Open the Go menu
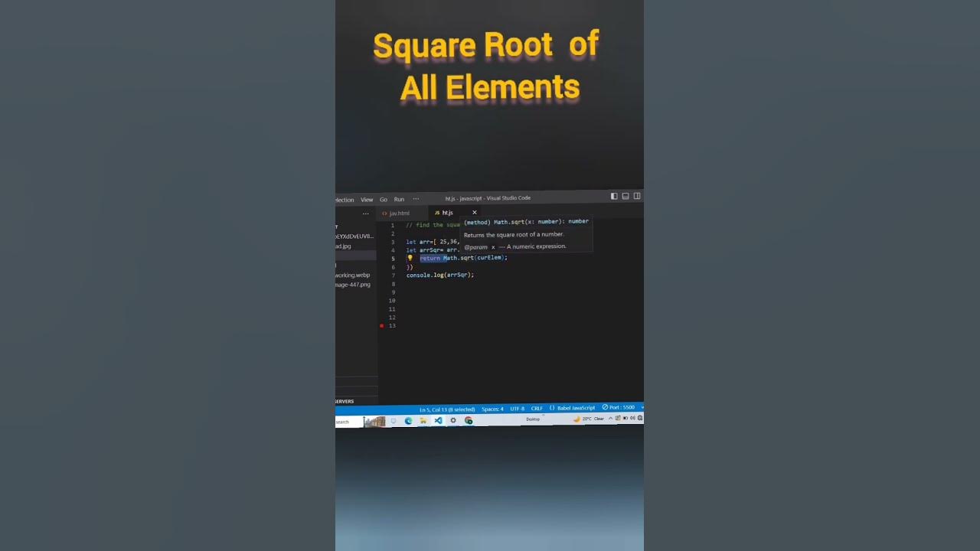Screen dimensions: 980x551 (x=384, y=200)
